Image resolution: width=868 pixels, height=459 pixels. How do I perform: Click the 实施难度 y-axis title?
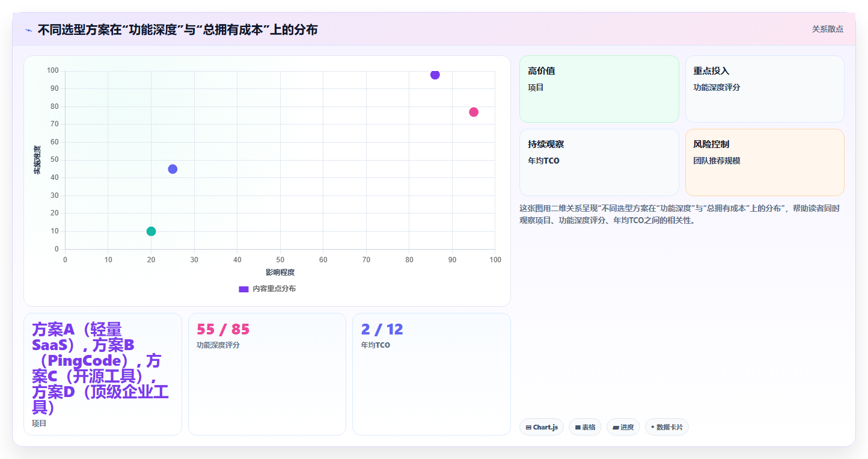(x=37, y=160)
